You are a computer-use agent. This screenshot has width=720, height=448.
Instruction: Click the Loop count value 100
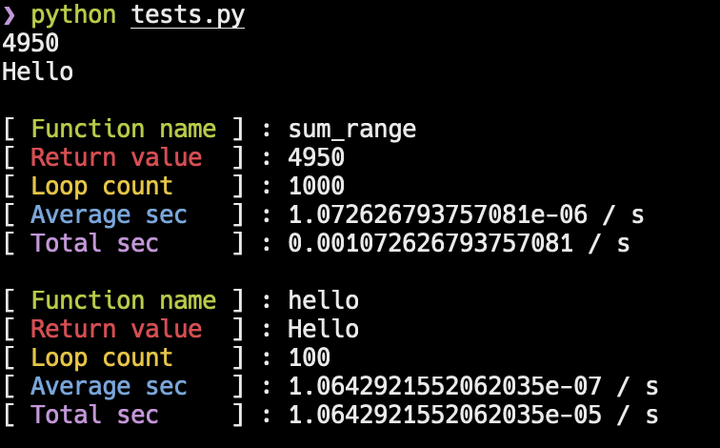point(309,358)
